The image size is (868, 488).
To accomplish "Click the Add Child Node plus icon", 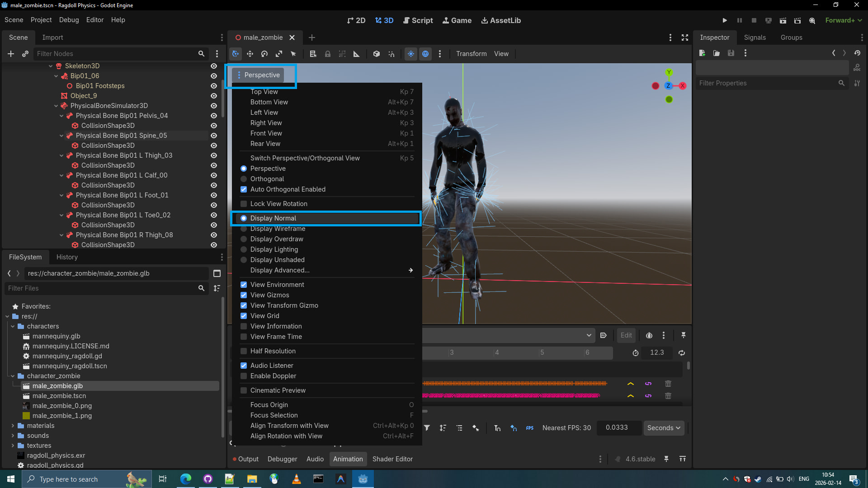I will pyautogui.click(x=11, y=54).
